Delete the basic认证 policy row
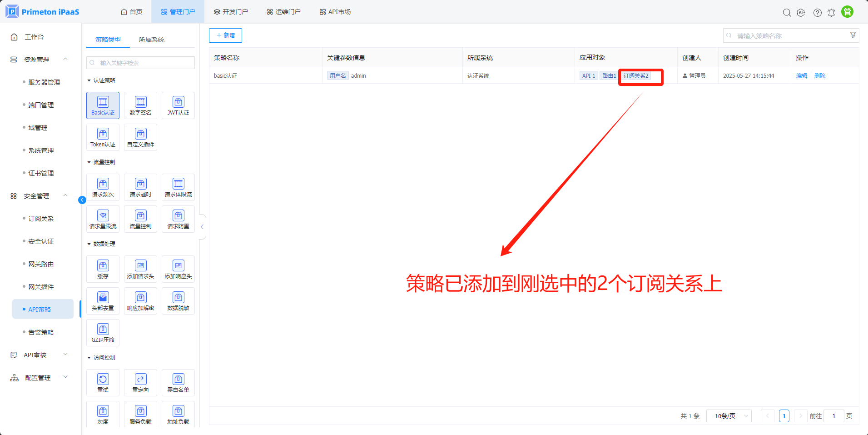 [x=819, y=76]
